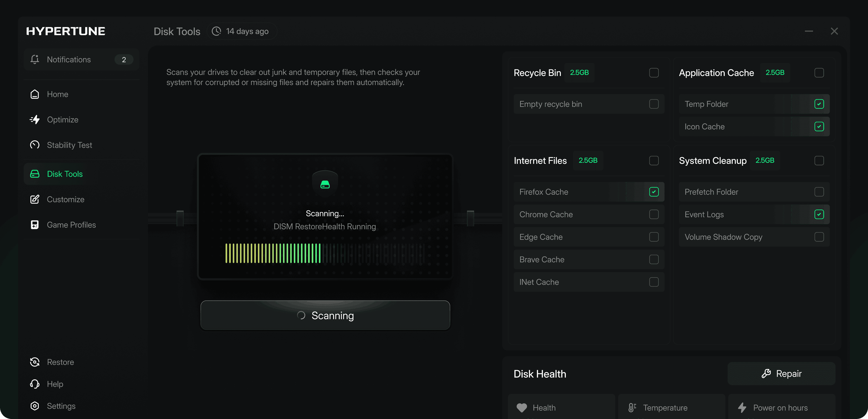Click the Temperature thermometer icon
Image resolution: width=868 pixels, height=419 pixels.
[632, 407]
